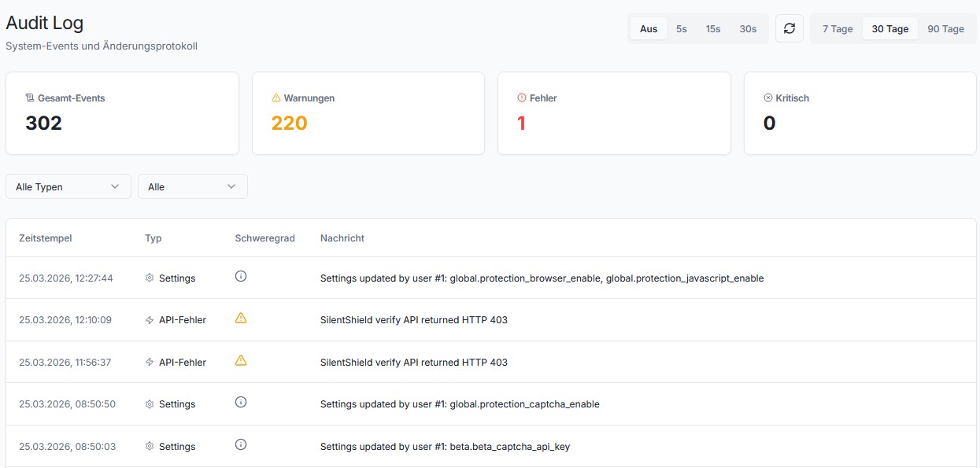980x468 pixels.
Task: Click the Settings gear icon in the first row
Action: coord(148,277)
